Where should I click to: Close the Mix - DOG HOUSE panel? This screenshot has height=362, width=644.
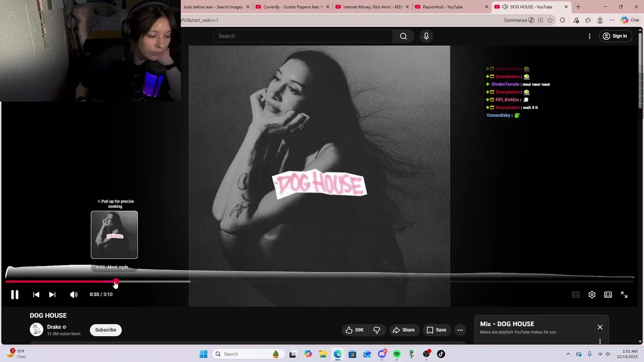click(600, 327)
